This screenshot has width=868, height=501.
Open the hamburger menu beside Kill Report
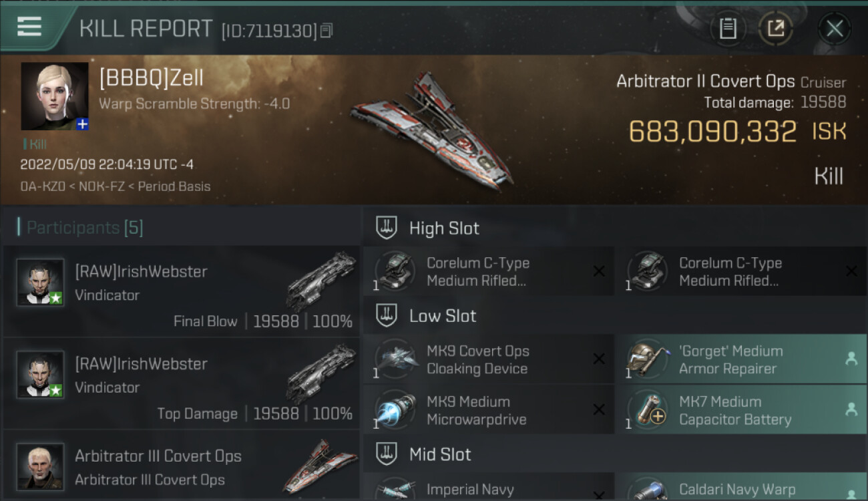click(29, 27)
